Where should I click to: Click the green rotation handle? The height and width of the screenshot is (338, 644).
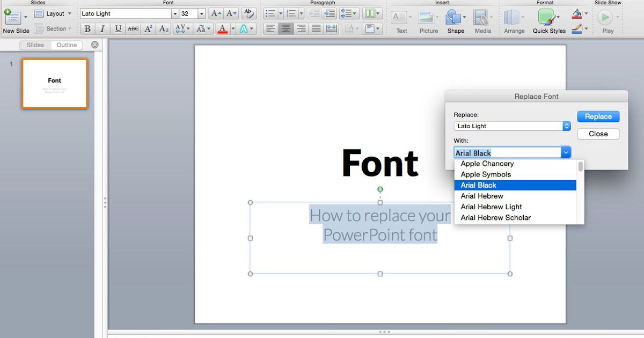click(x=380, y=189)
